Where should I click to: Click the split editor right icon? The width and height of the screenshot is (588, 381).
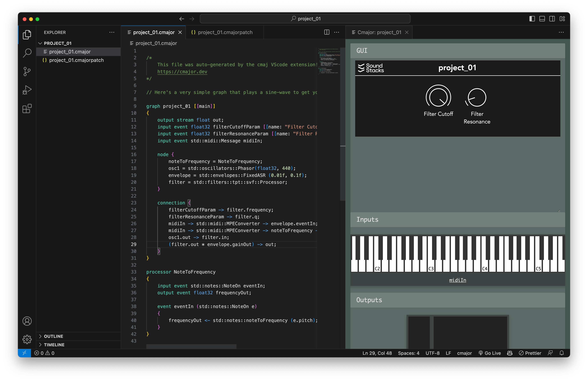[327, 32]
